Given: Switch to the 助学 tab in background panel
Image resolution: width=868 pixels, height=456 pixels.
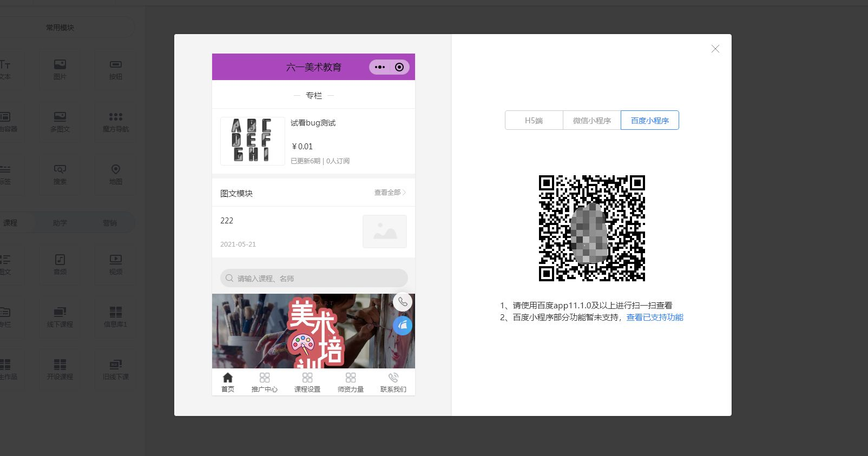Looking at the screenshot, I should [x=60, y=223].
